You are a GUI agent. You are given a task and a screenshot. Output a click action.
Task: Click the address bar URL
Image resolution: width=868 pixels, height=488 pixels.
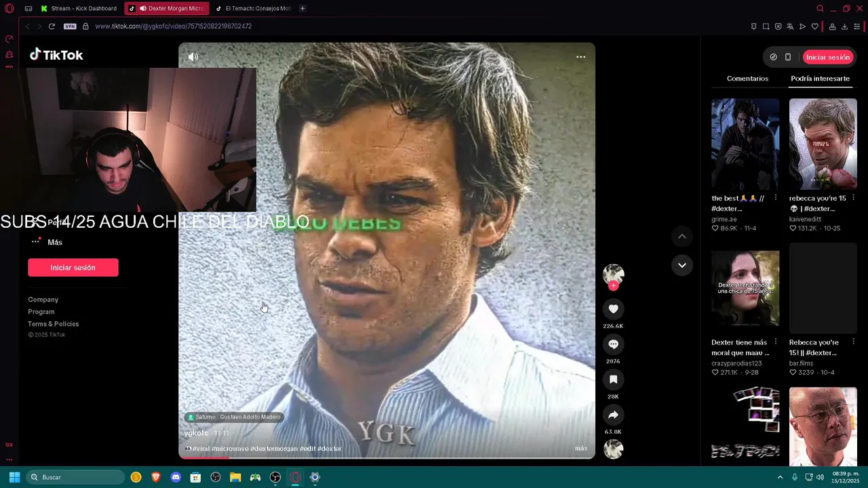point(173,26)
